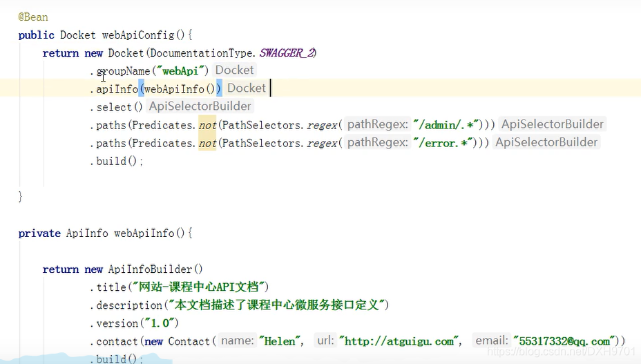641x364 pixels.
Task: Click pathRegex hint on the admin line
Action: [x=378, y=124]
